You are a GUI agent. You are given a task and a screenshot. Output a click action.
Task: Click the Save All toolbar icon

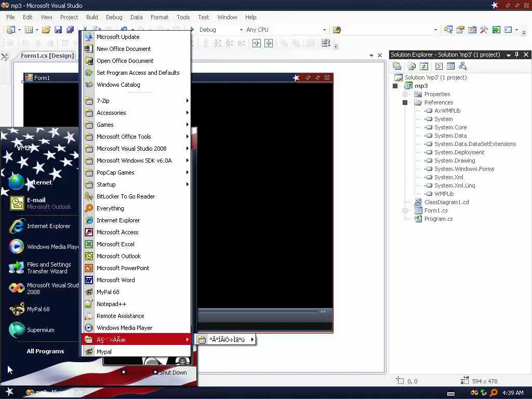(70, 30)
